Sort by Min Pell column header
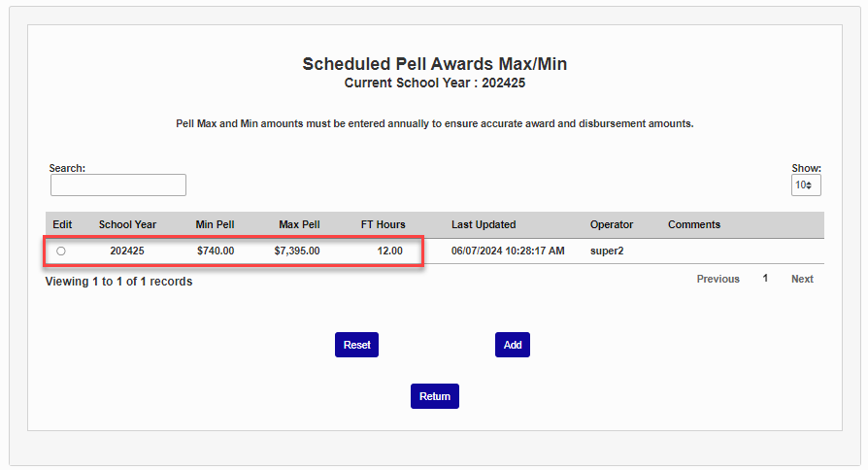868x470 pixels. click(215, 224)
